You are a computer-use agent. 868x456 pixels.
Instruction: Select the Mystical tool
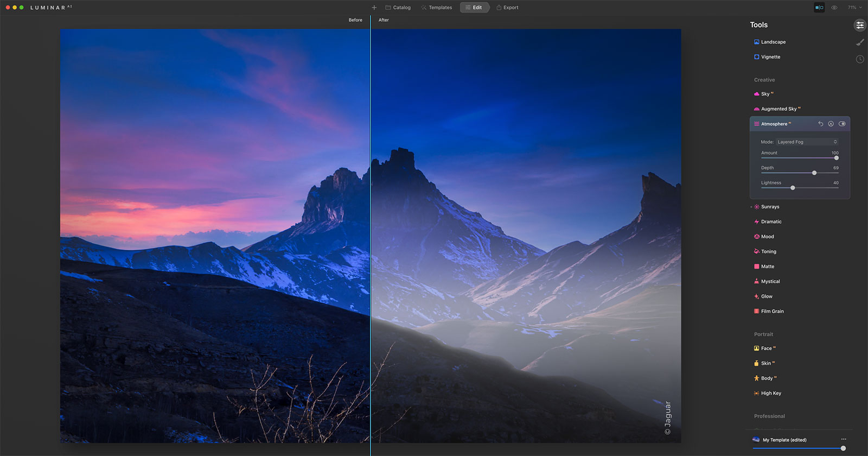click(x=770, y=282)
